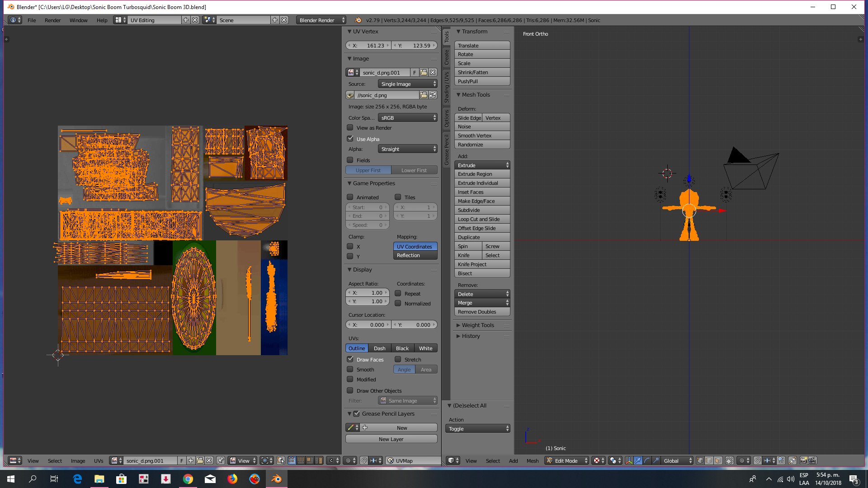Viewport: 868px width, 488px height.
Task: Enable Repeat coordinates checkbox
Action: point(398,293)
